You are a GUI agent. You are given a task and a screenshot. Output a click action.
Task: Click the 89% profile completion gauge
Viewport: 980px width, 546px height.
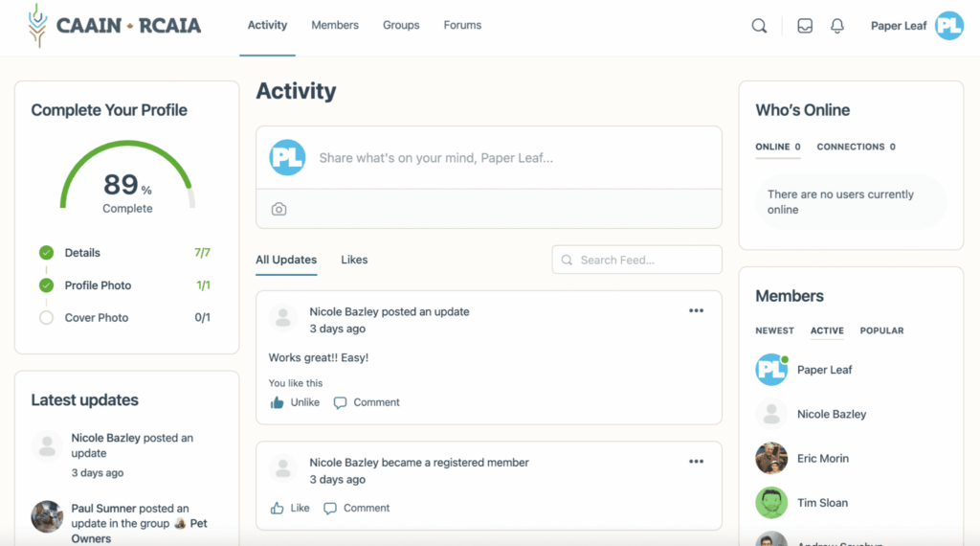click(x=127, y=185)
